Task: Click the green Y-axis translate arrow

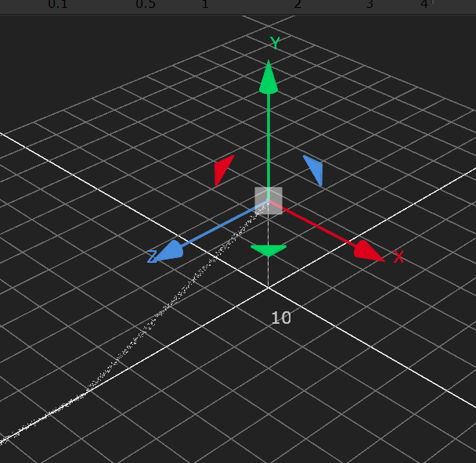Action: [269, 77]
